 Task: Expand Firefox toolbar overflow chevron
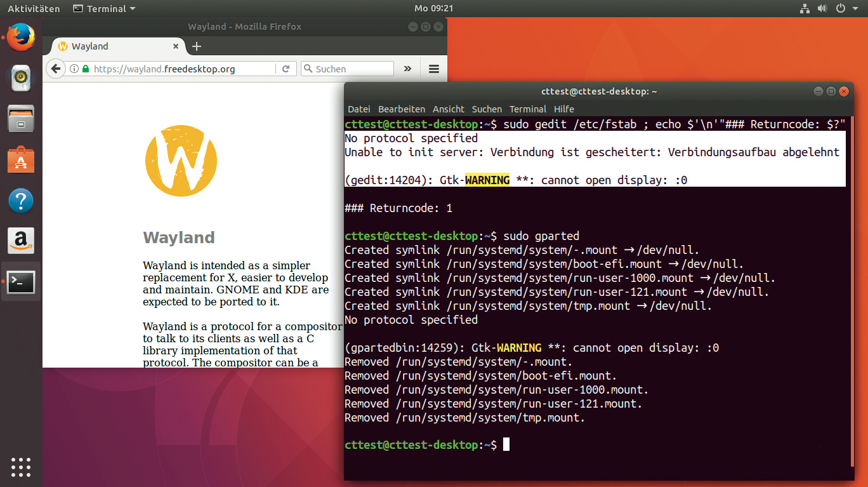click(408, 69)
